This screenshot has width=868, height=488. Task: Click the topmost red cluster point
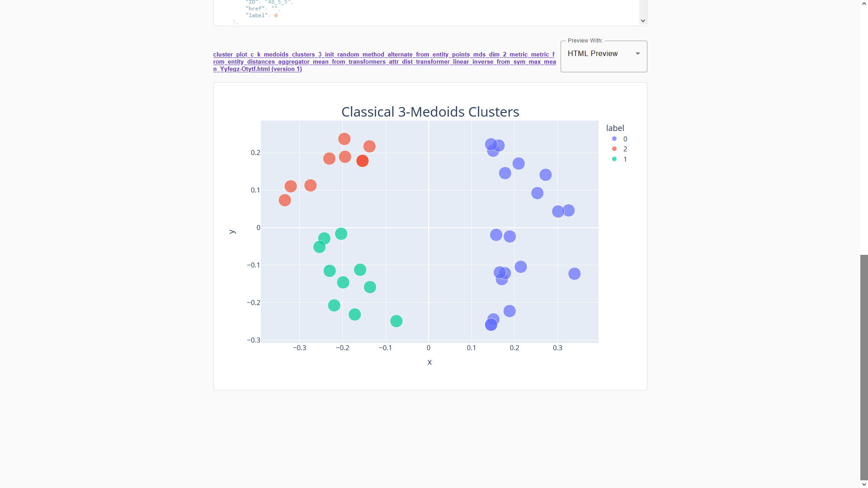pos(344,139)
